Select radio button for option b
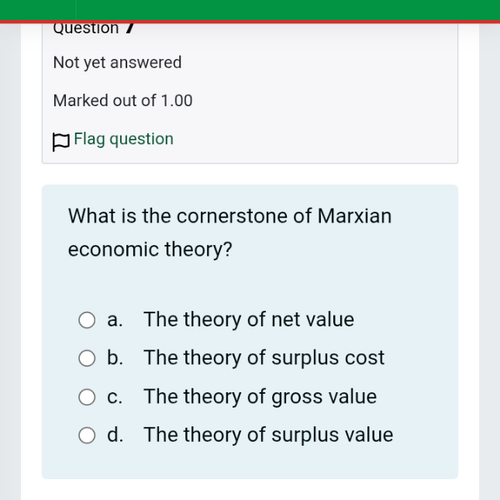Screen dimensions: 500x500 pyautogui.click(x=87, y=359)
